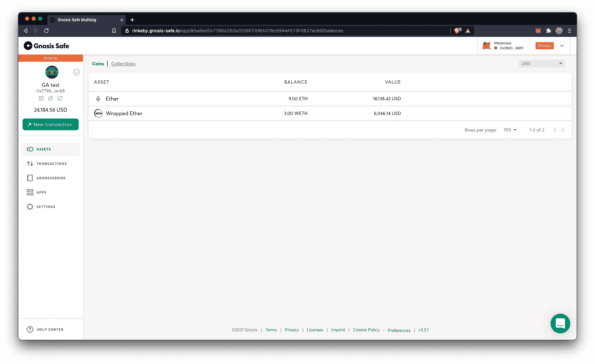Screen dimensions: 595x364
Task: Open the chat support widget
Action: click(560, 324)
